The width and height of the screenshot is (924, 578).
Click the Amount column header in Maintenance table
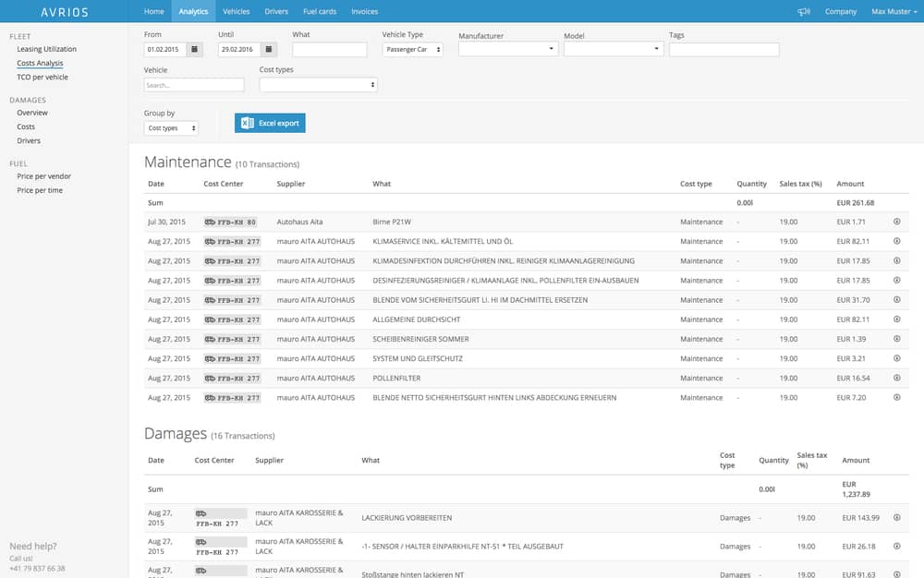click(x=850, y=184)
